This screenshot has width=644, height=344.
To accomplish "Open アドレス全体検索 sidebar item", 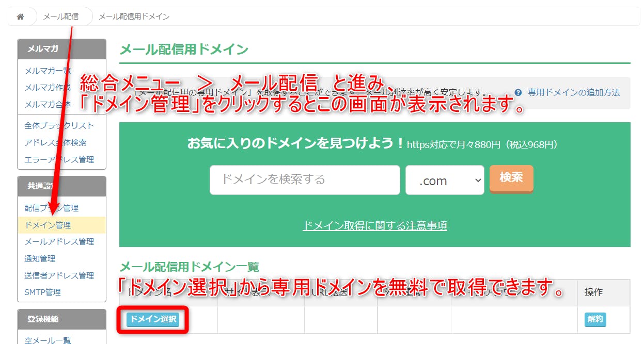I will click(x=55, y=143).
